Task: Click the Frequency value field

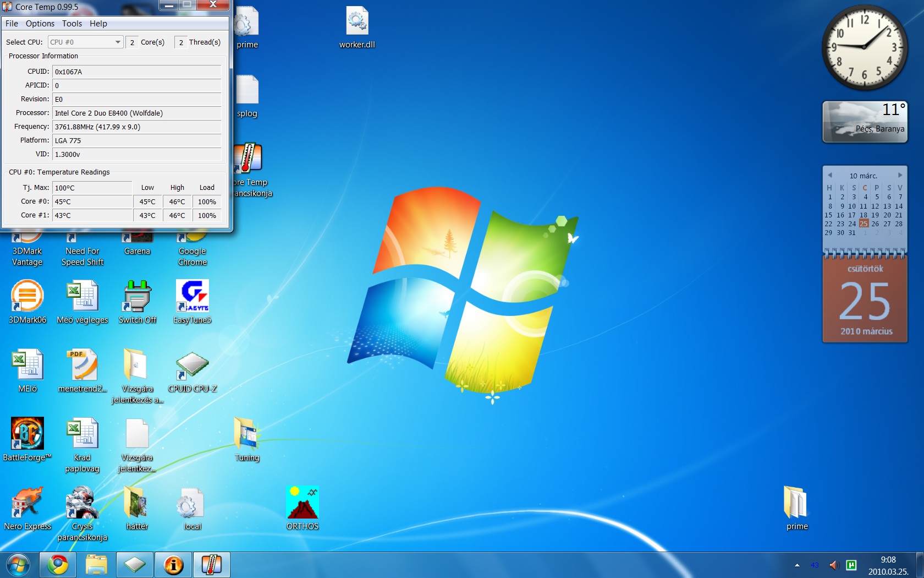Action: [136, 127]
